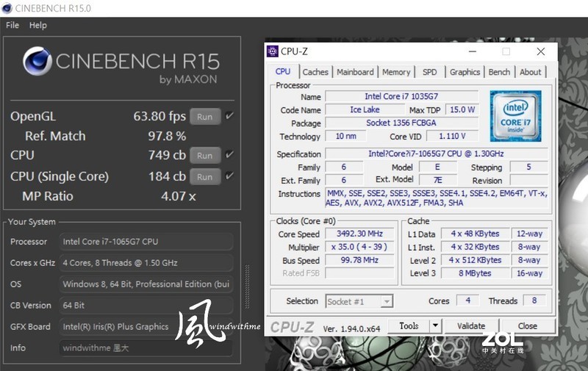
Task: Click the GFX Board Iris Plus Graphics field
Action: (146, 326)
